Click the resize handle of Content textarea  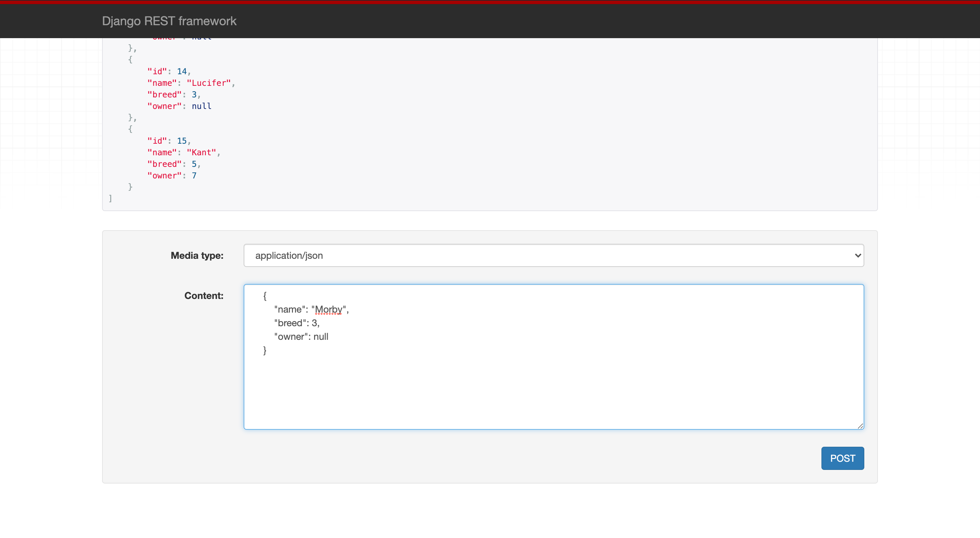pos(860,426)
